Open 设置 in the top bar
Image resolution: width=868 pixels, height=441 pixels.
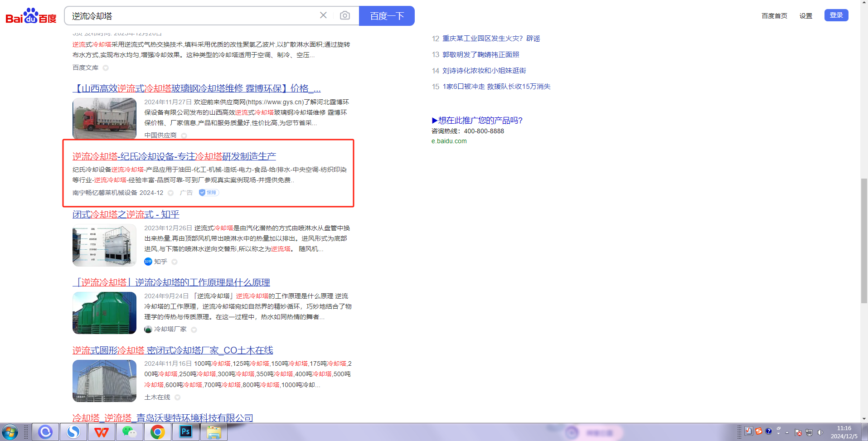click(805, 16)
